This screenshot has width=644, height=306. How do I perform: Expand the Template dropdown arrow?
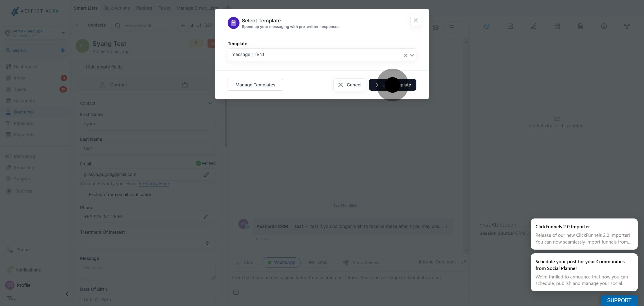click(x=412, y=55)
